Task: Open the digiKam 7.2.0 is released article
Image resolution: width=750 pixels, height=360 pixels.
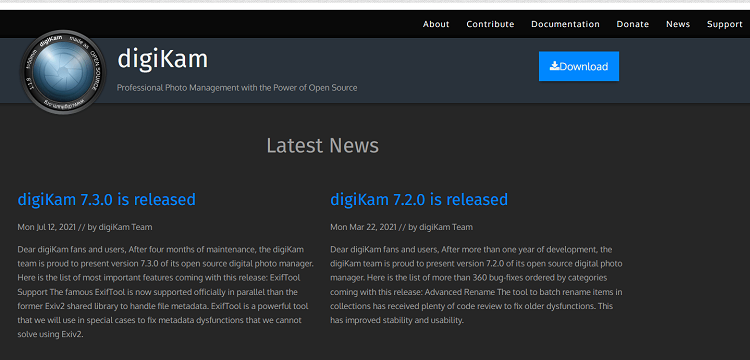Action: click(419, 199)
